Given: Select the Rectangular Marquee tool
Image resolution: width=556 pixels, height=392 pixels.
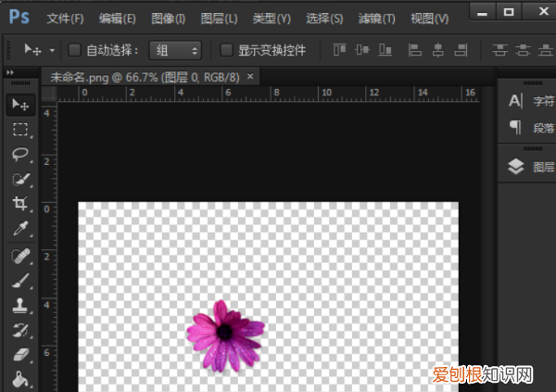Looking at the screenshot, I should (x=20, y=130).
